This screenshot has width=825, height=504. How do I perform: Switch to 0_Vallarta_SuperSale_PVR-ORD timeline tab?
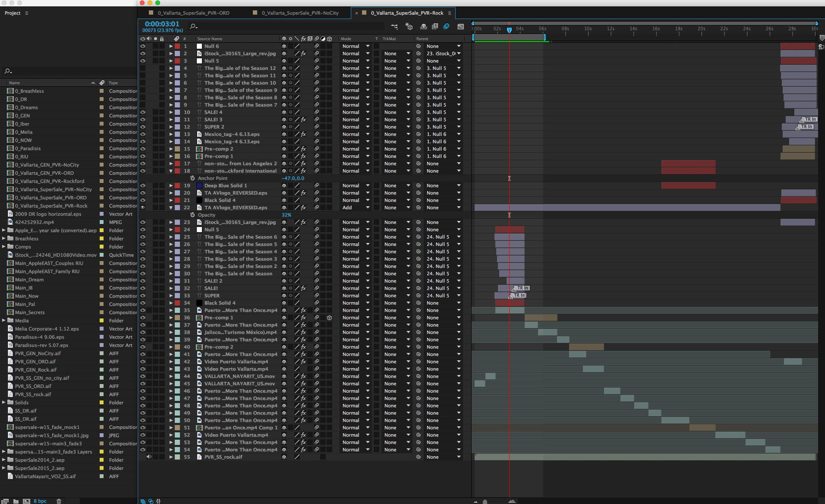[x=193, y=13]
